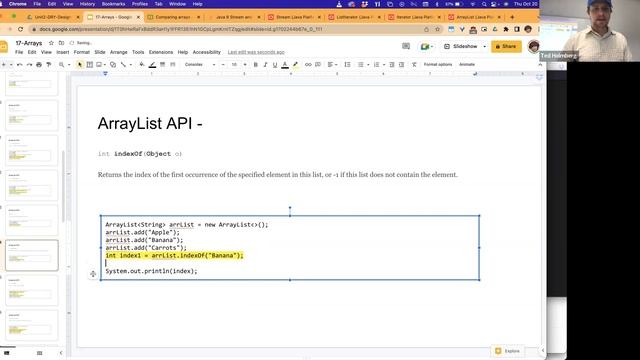Start the Slideshow

point(460,47)
